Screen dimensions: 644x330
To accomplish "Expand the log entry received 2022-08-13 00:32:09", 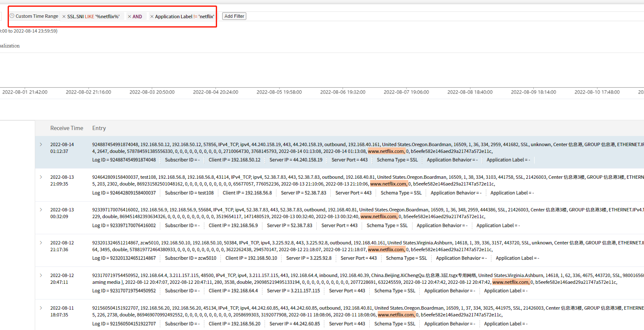I will pyautogui.click(x=41, y=210).
